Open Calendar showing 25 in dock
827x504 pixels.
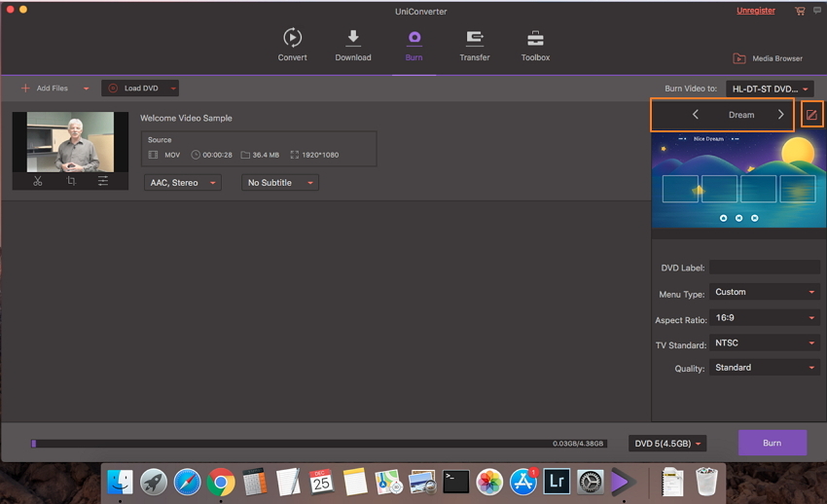point(321,482)
